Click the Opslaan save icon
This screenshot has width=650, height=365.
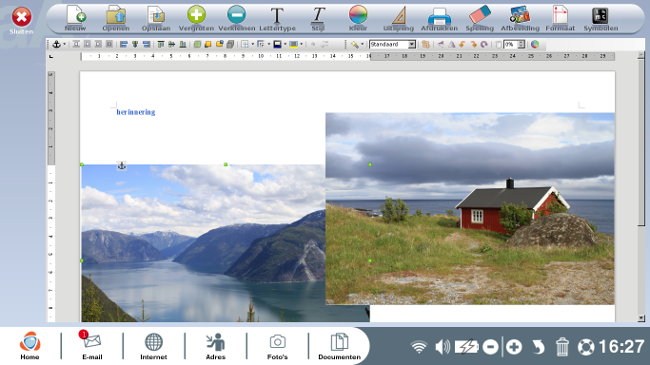[x=156, y=18]
